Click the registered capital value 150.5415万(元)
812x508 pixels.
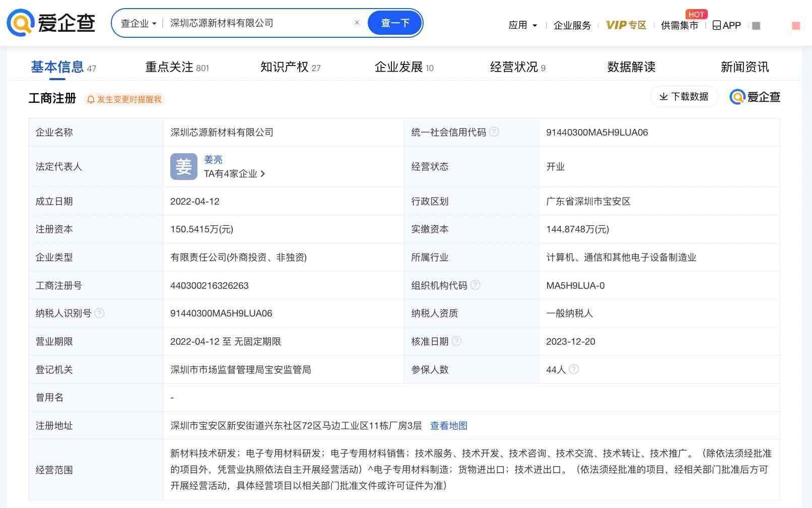click(x=201, y=229)
